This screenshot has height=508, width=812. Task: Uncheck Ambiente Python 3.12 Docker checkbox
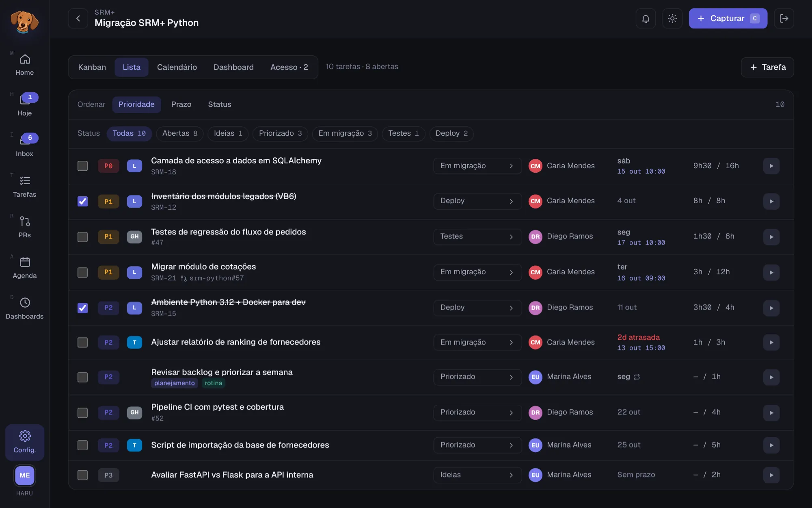tap(82, 308)
